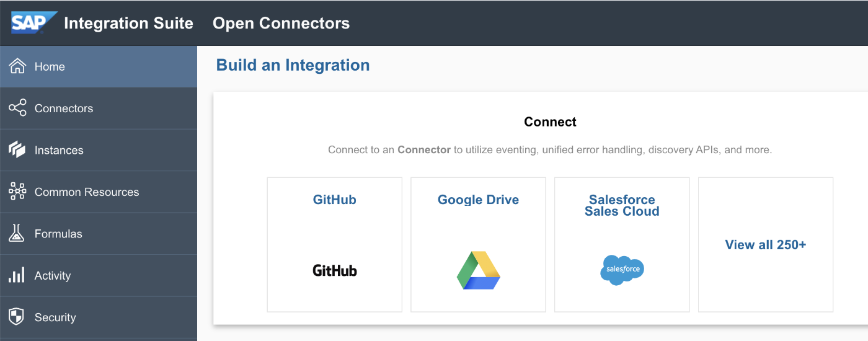Open the Connectors menu item
This screenshot has width=868, height=341.
99,108
